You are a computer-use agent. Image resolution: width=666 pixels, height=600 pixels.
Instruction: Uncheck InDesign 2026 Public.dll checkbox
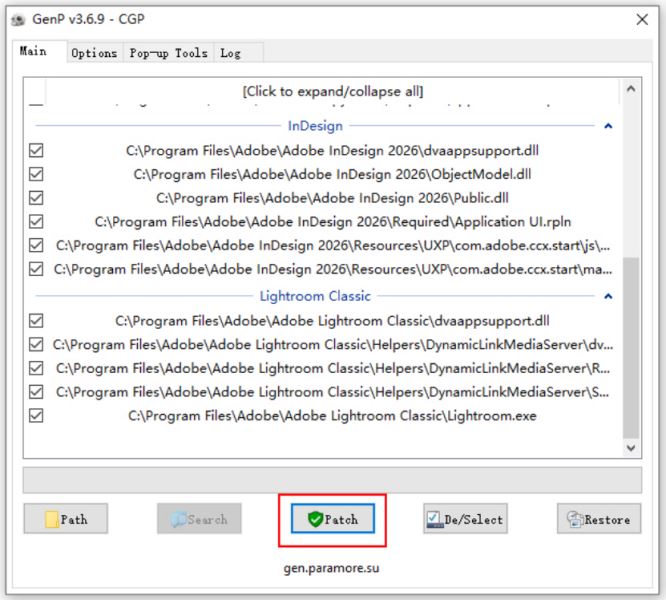pos(36,198)
